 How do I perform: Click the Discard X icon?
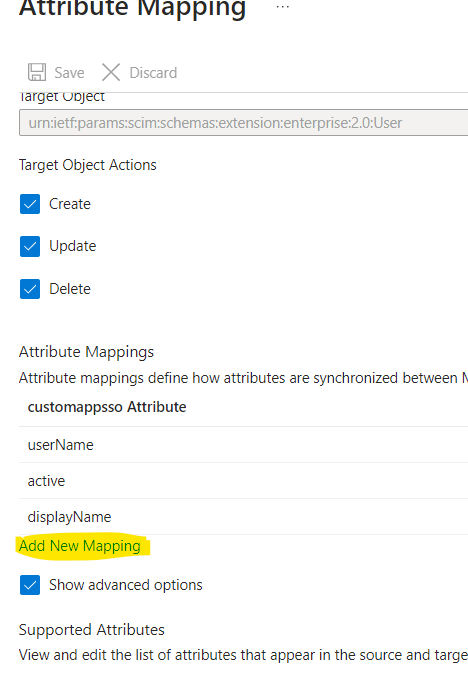(111, 72)
